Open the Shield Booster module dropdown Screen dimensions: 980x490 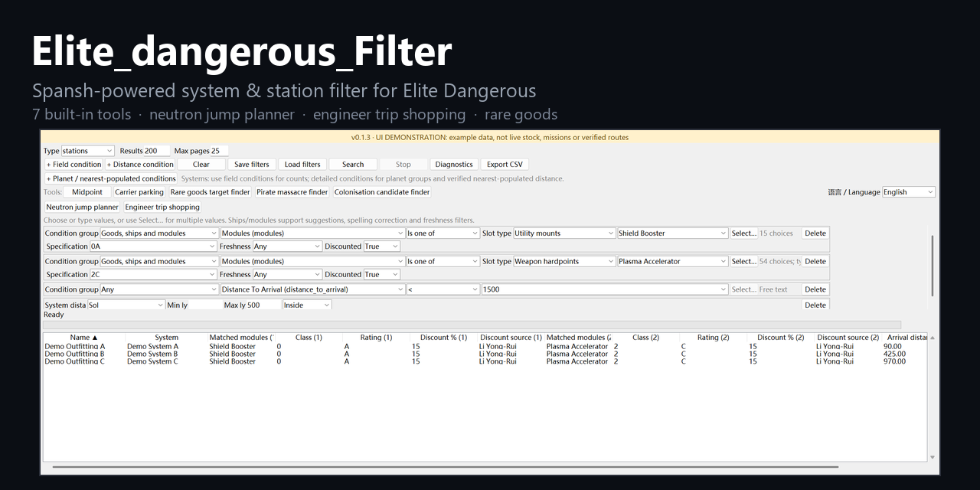tap(673, 234)
